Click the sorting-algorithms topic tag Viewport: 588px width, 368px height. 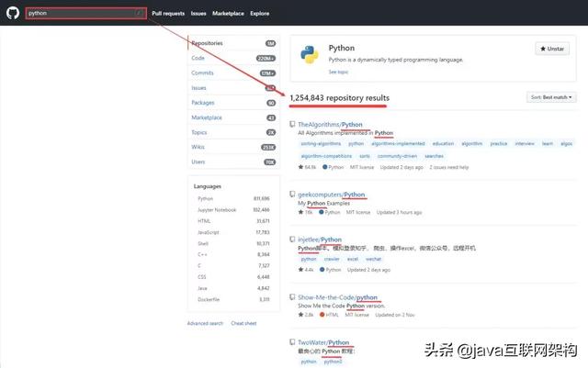pos(321,143)
